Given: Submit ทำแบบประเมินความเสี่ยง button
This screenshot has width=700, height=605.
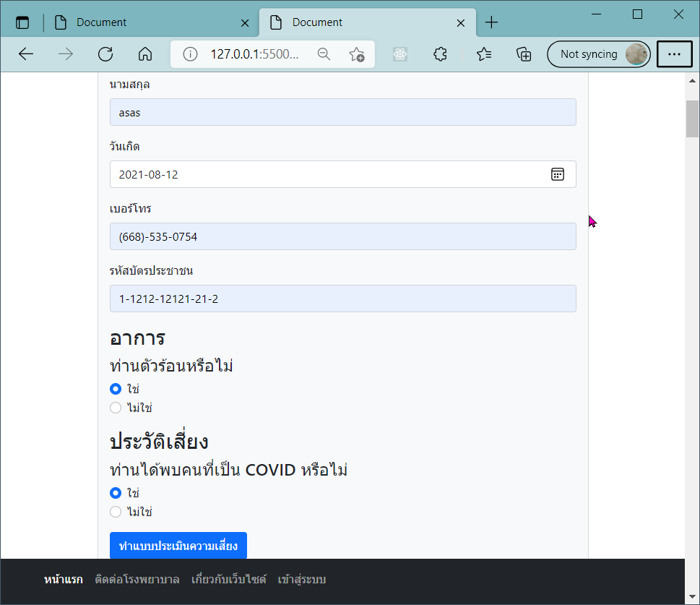Looking at the screenshot, I should tap(178, 546).
